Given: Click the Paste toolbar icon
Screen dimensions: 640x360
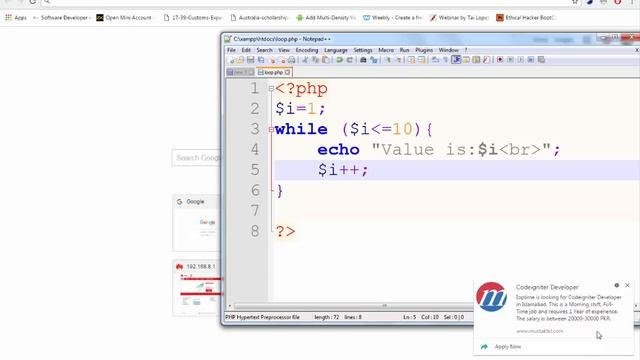Looking at the screenshot, I should click(325, 60).
